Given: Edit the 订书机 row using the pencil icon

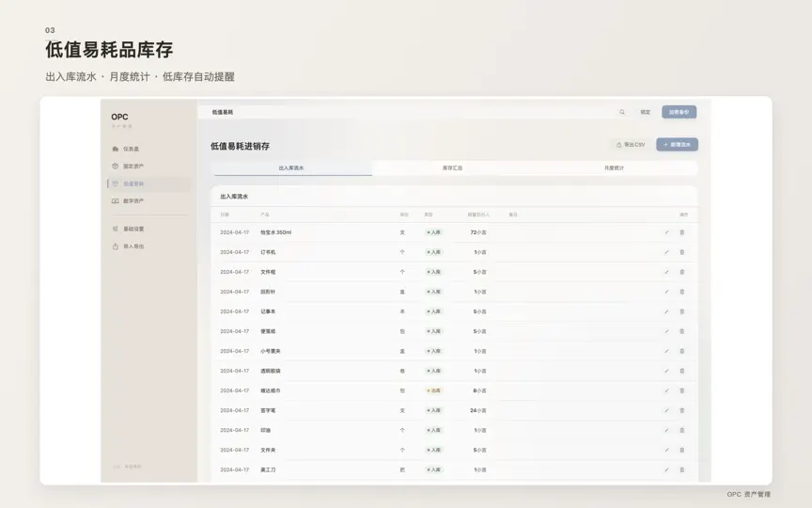Looking at the screenshot, I should pos(666,252).
